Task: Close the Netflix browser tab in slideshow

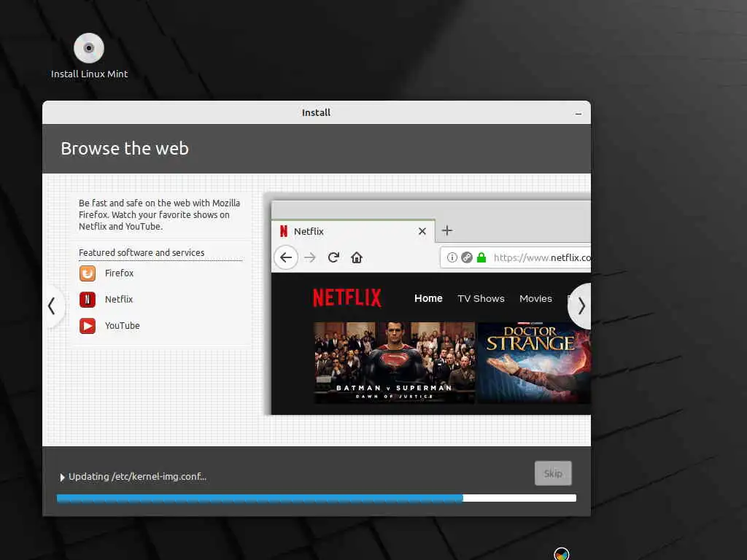Action: 422,231
